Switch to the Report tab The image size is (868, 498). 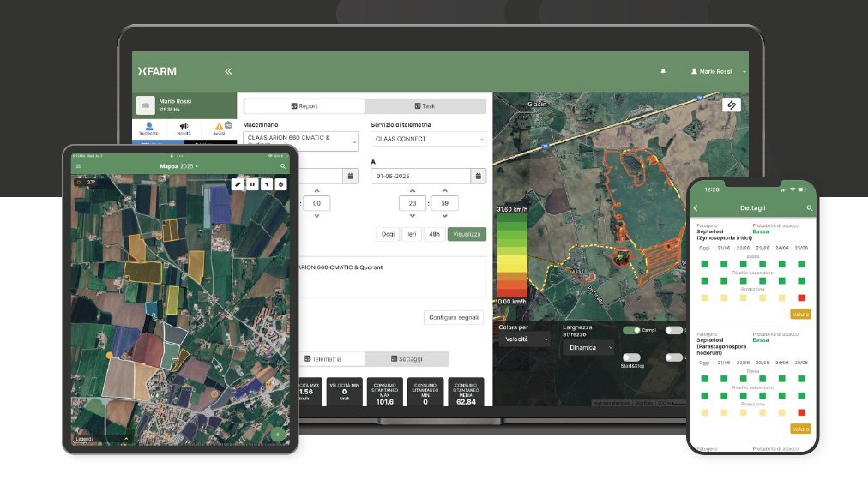click(304, 105)
